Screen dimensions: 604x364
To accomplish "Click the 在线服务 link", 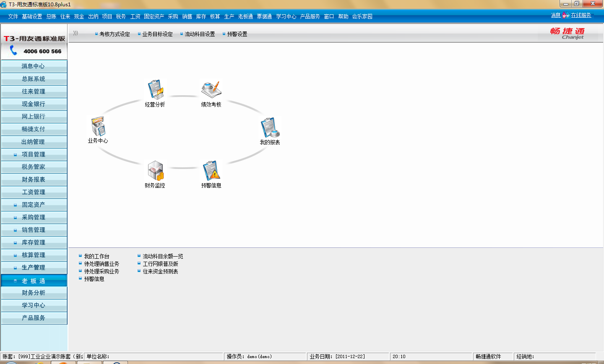I will (x=581, y=16).
